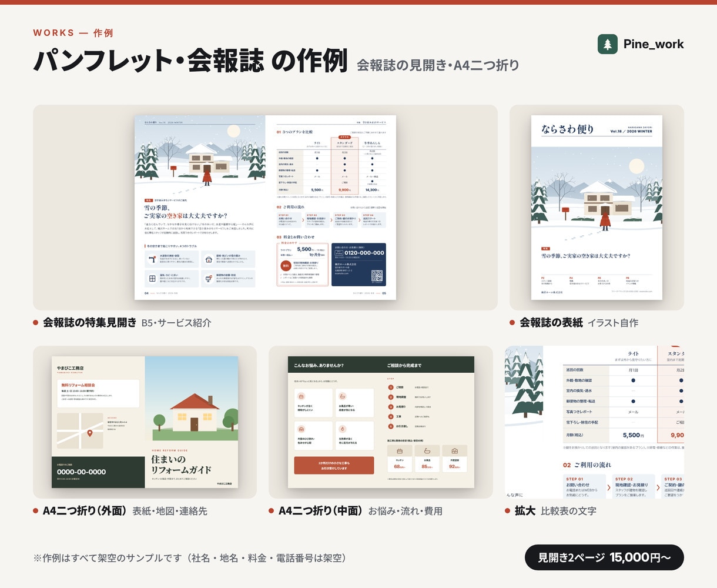Click the ご相談から完成まで header
Screen dimensions: 717x588
[404, 365]
